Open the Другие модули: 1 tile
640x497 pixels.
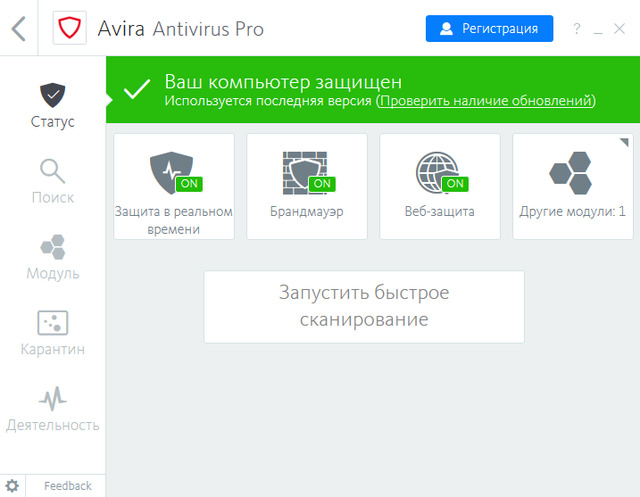tap(573, 186)
